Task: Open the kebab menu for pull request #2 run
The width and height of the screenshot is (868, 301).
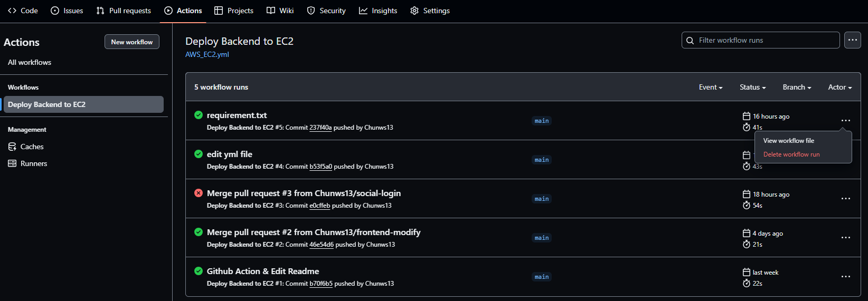Action: (x=846, y=238)
